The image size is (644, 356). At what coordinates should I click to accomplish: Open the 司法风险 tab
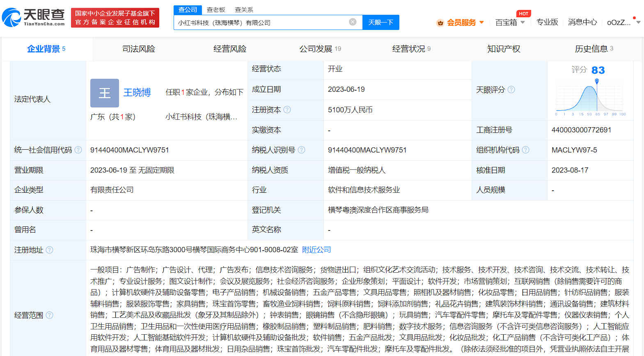139,49
